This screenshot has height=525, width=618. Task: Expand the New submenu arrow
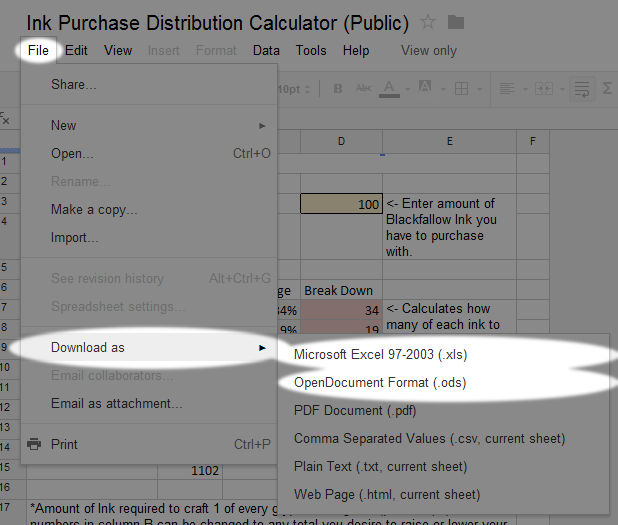click(x=262, y=126)
